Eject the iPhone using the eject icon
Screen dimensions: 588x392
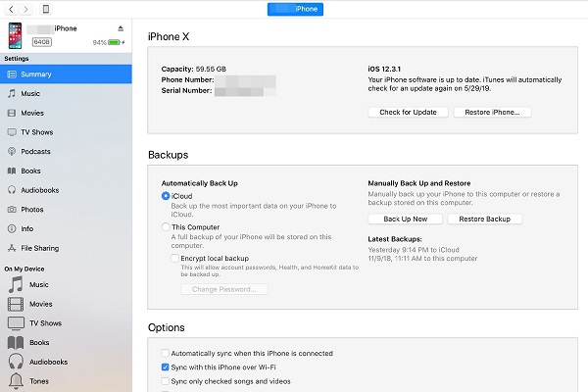pyautogui.click(x=121, y=28)
